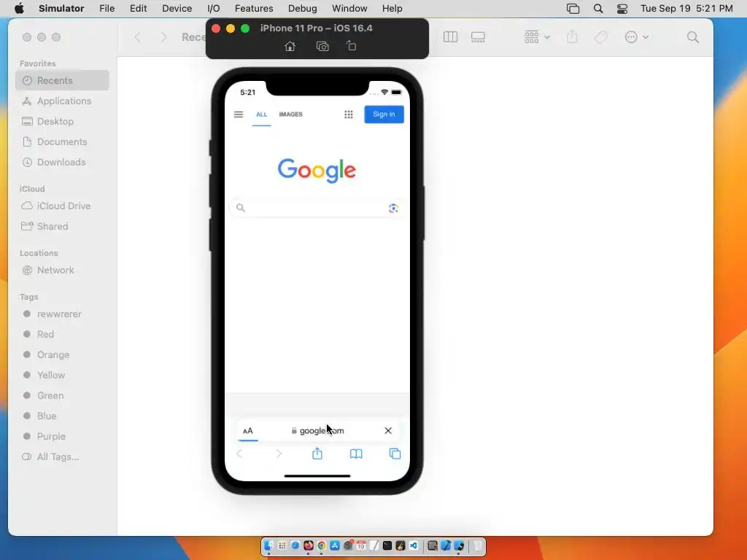Take a simulator screenshot with the camera icon

click(322, 46)
